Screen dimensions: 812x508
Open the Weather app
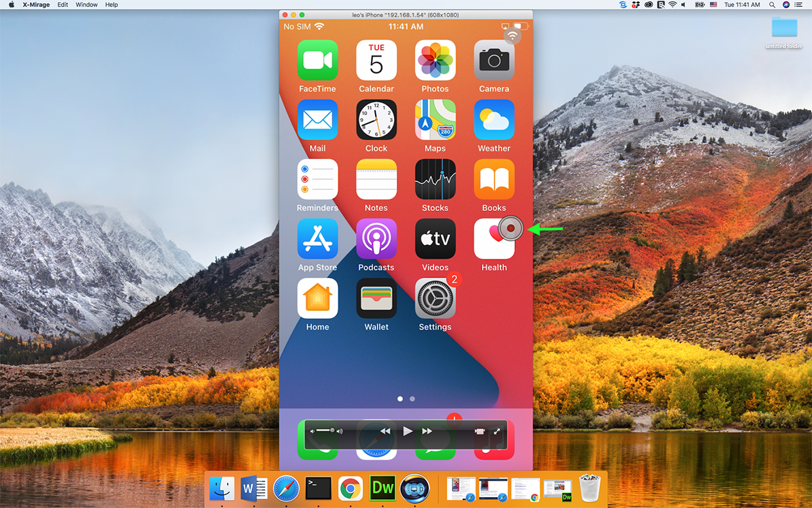pyautogui.click(x=494, y=120)
